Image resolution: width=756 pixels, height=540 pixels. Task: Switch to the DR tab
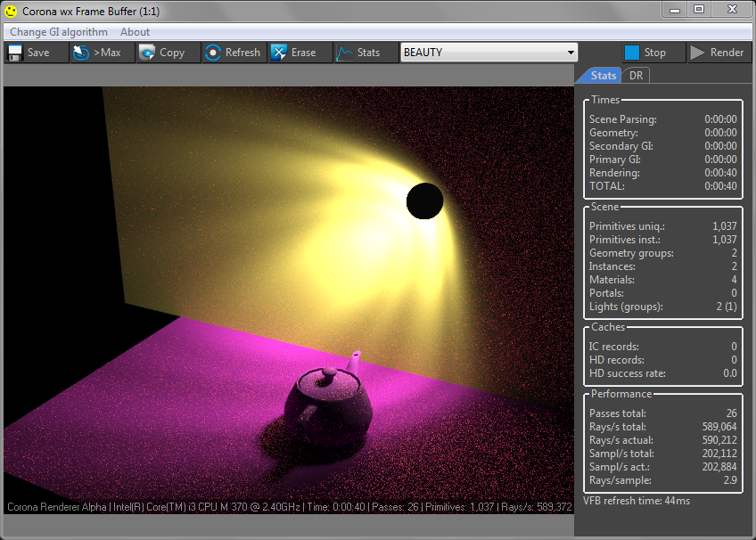[x=636, y=76]
